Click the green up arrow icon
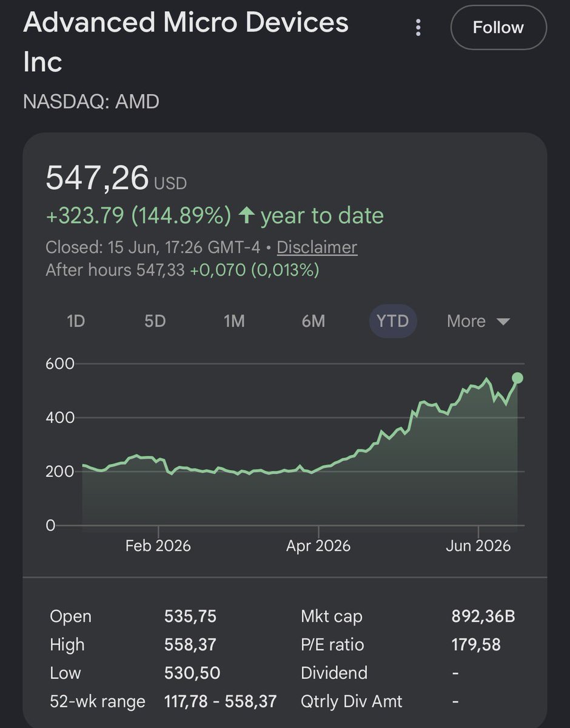Viewport: 570px width, 728px height. [246, 215]
